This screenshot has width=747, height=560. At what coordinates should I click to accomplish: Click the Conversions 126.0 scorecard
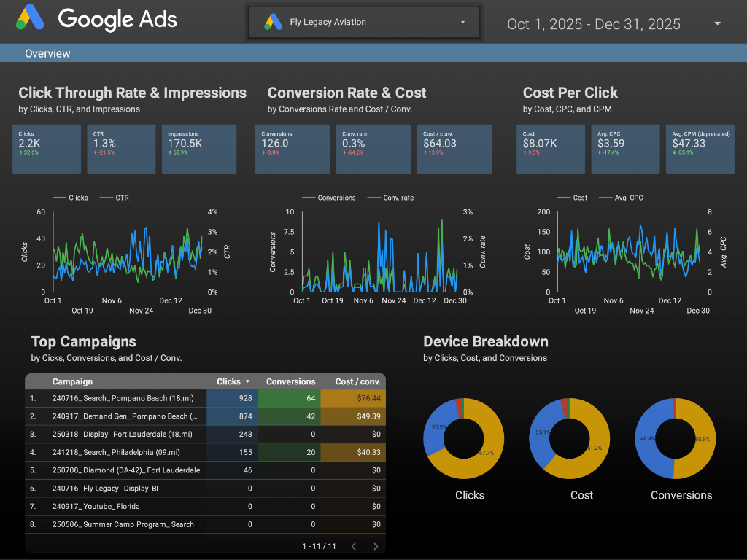click(x=292, y=149)
